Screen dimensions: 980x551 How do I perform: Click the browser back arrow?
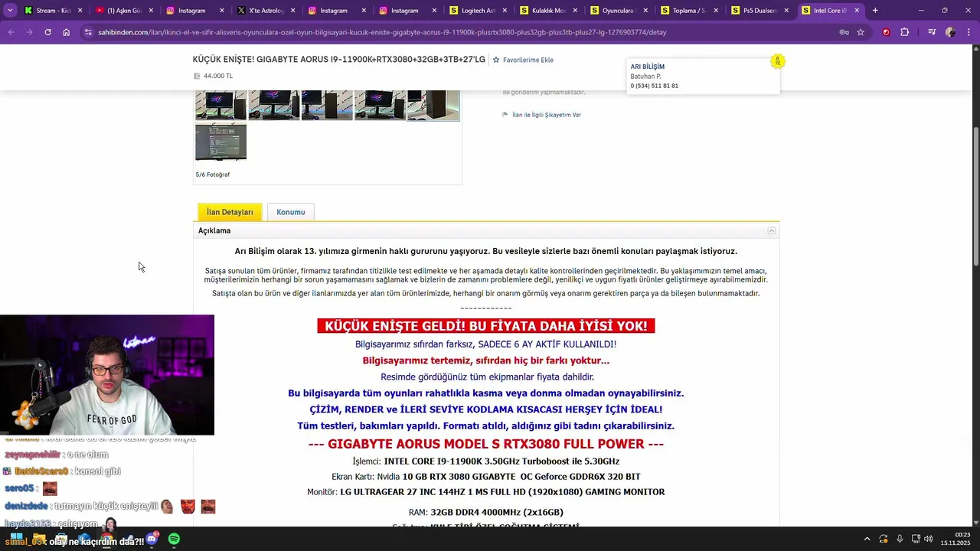tap(11, 32)
